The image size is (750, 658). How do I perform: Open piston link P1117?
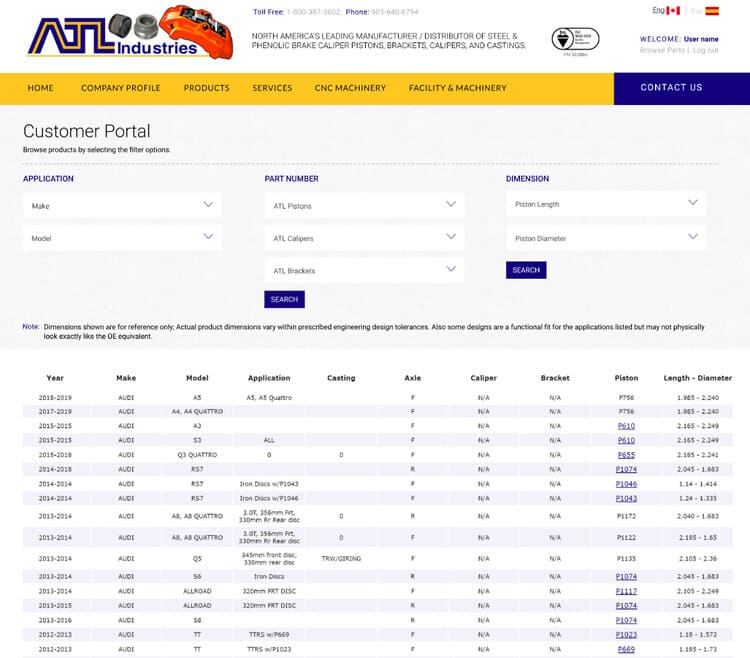coord(626,591)
